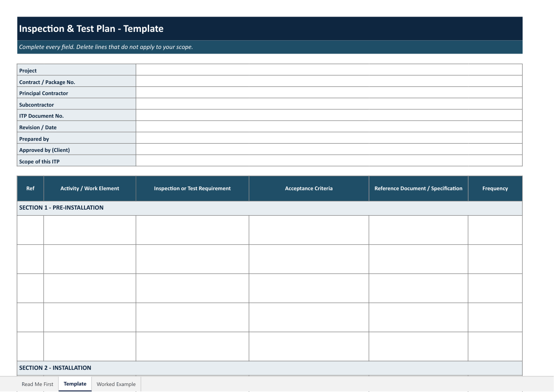Select the Subcontractor entry field
This screenshot has width=554, height=392.
(329, 104)
